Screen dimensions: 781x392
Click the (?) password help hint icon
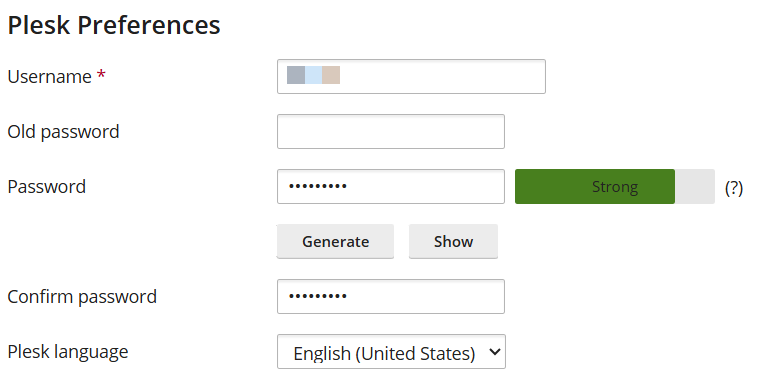(x=734, y=188)
